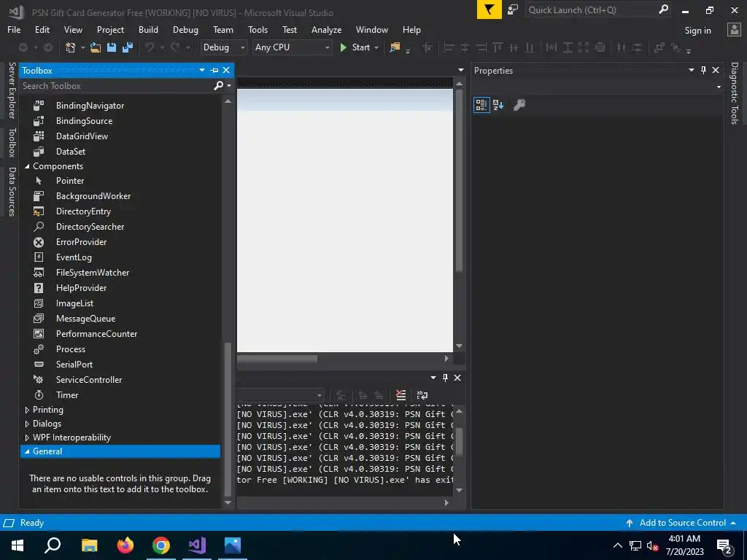Open the Analyze menu

[x=326, y=29]
